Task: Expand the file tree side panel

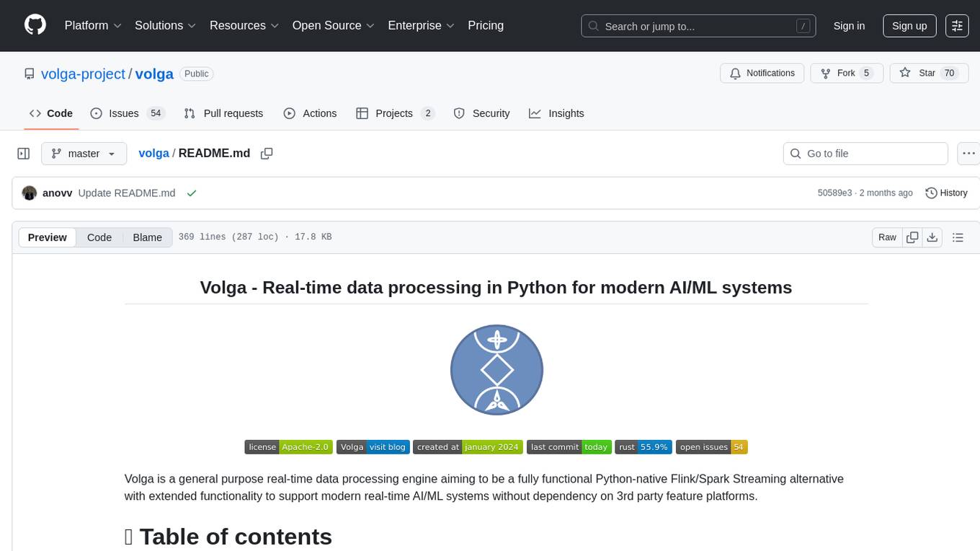Action: coord(24,154)
